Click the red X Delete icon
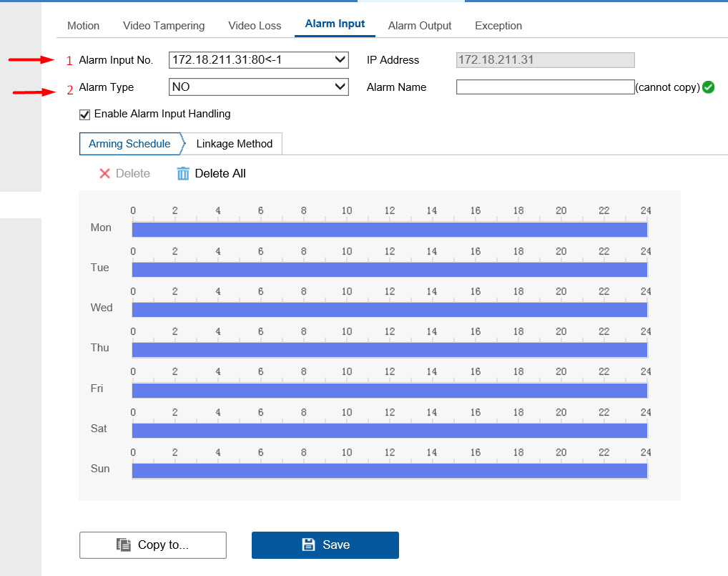Viewport: 728px width, 576px height. tap(104, 173)
